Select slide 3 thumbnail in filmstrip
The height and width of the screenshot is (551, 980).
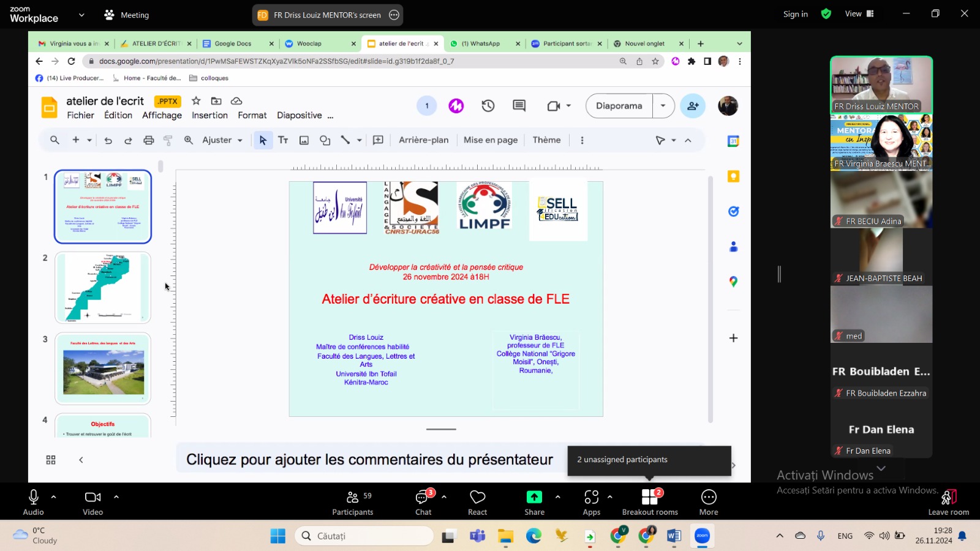[103, 369]
